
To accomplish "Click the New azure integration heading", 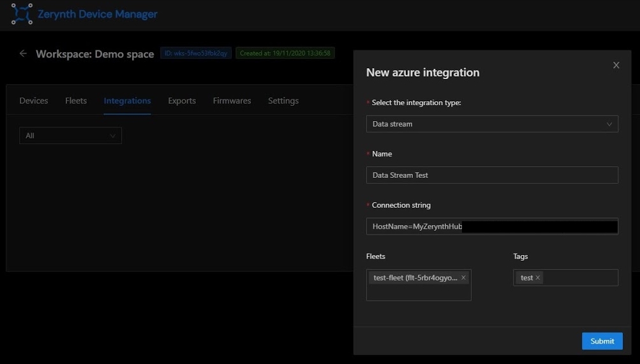I will (x=423, y=73).
